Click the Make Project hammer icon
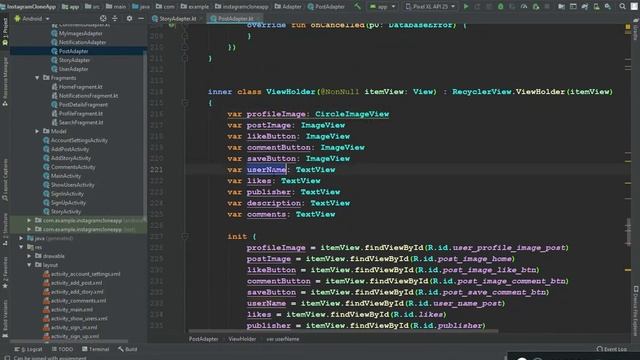The image size is (640, 360). pos(358,7)
